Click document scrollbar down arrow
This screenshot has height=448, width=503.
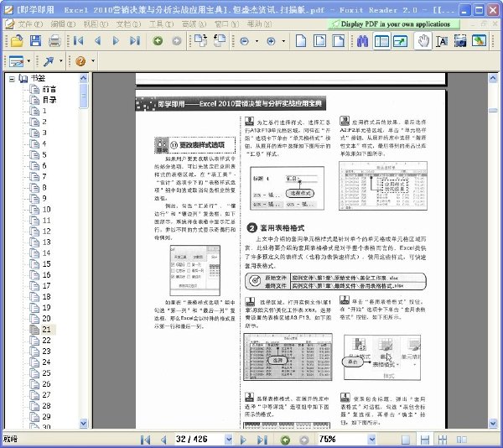click(493, 424)
